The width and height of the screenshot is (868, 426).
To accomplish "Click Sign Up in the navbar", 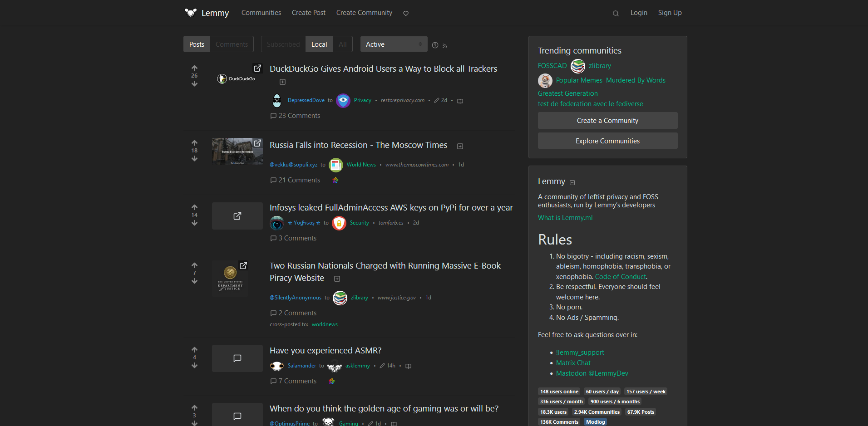I will 670,13.
